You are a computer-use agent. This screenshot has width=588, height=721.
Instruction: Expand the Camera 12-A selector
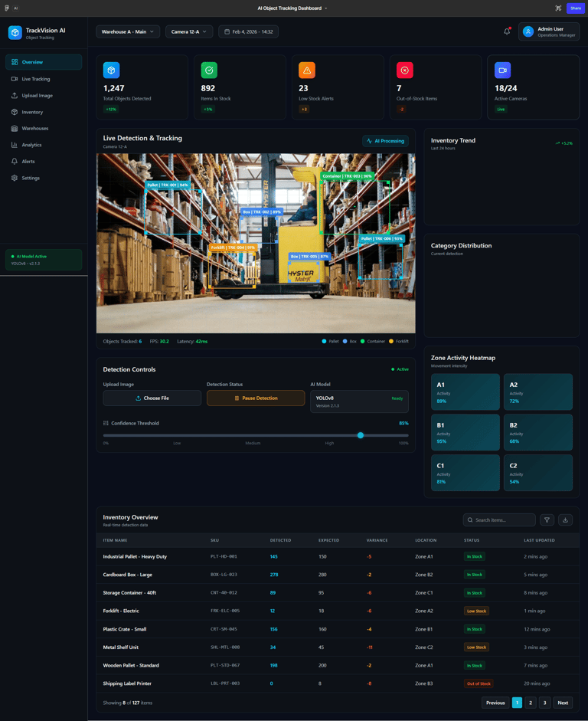click(x=189, y=32)
